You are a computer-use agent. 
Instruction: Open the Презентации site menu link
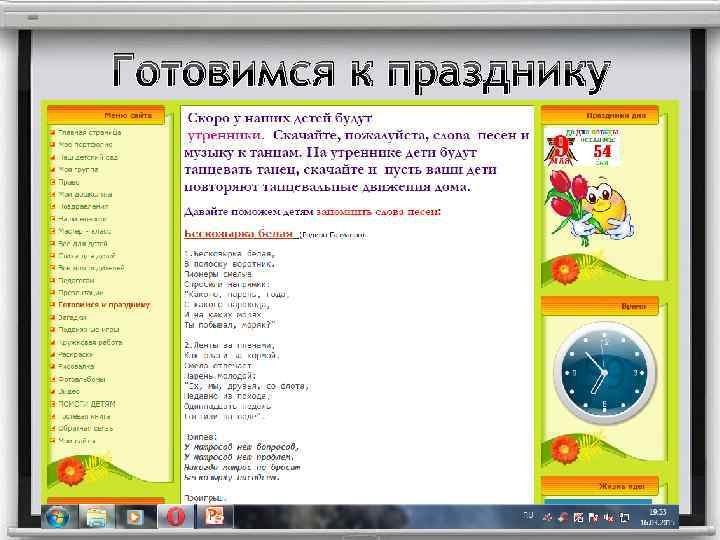click(81, 293)
